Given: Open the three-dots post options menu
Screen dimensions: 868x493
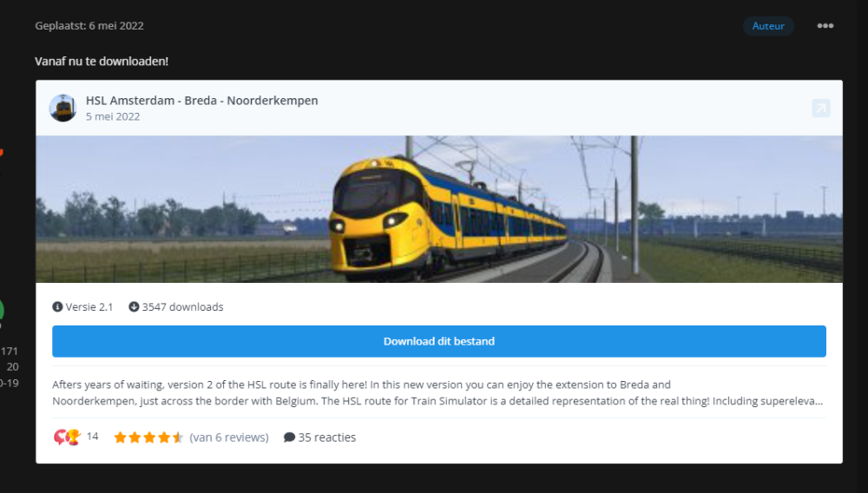Looking at the screenshot, I should [x=825, y=26].
